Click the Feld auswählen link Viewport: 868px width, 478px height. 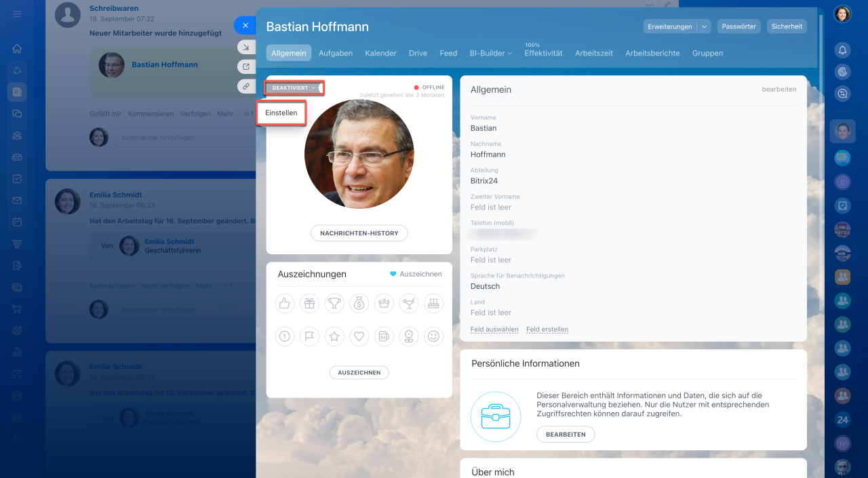[x=494, y=330]
